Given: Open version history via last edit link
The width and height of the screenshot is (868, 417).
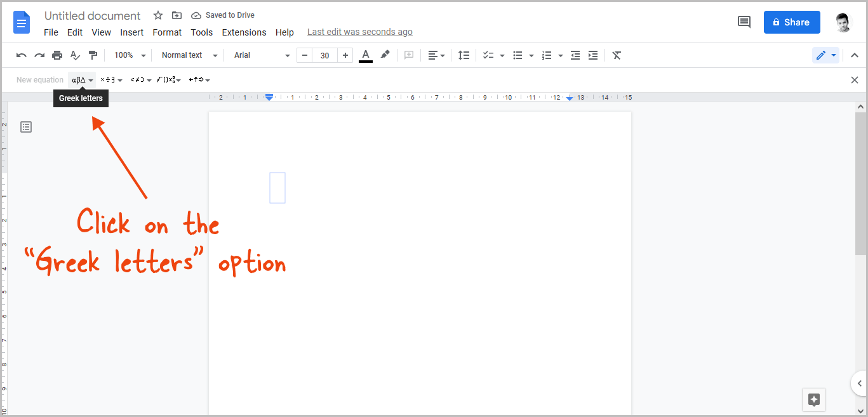Looking at the screenshot, I should pyautogui.click(x=359, y=31).
